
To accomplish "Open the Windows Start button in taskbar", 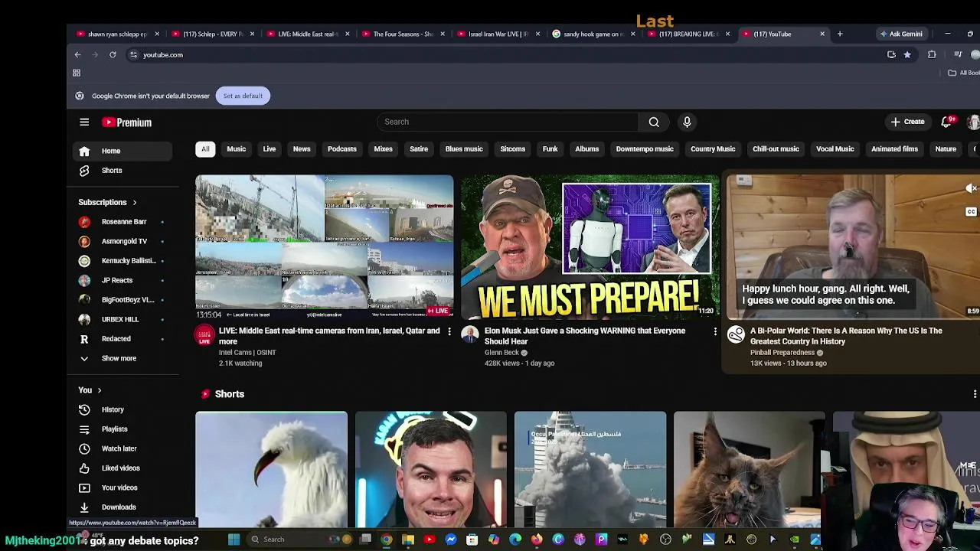I will pos(234,540).
